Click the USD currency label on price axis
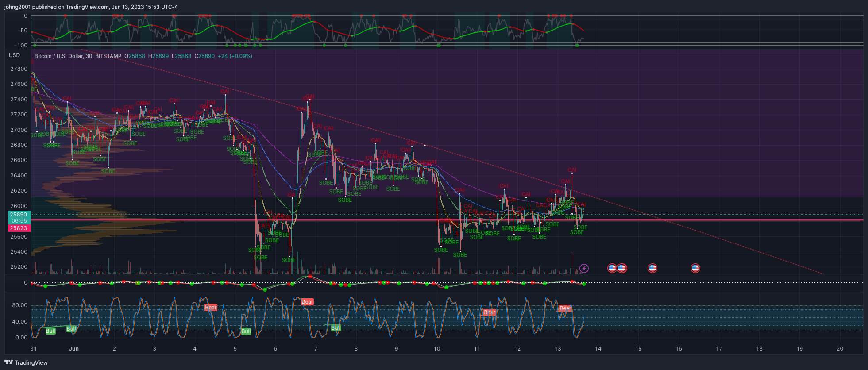This screenshot has height=370, width=868. pos(15,55)
